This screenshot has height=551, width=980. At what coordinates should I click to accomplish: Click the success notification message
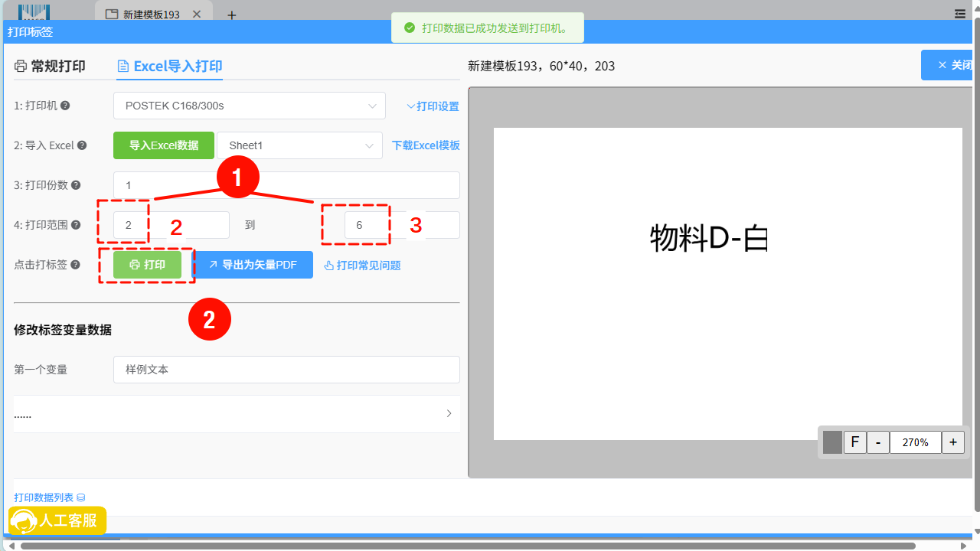click(x=487, y=28)
